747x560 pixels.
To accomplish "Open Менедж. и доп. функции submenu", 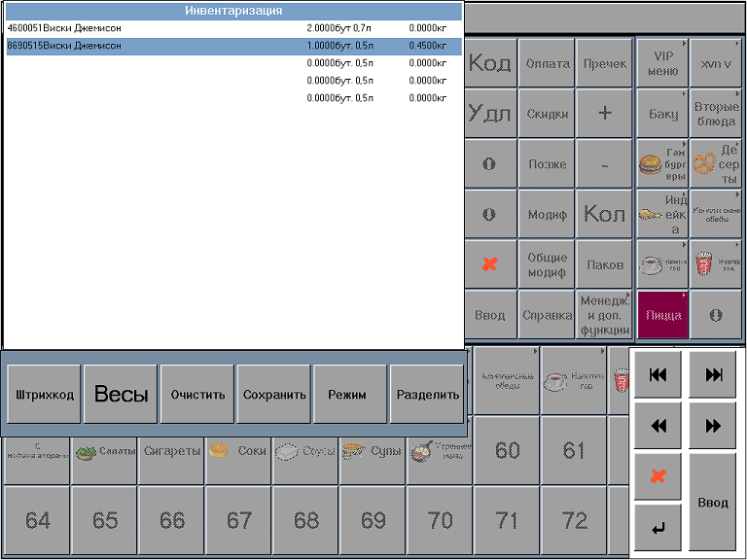I will tap(605, 315).
